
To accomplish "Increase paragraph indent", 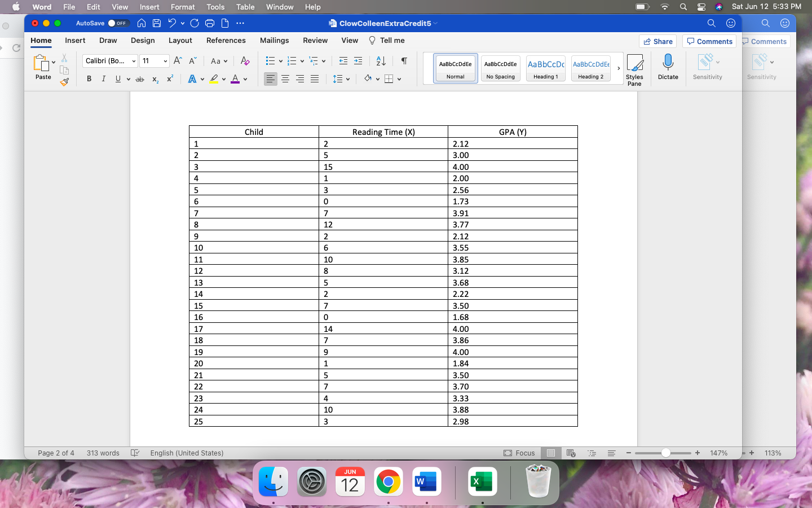I will coord(358,61).
